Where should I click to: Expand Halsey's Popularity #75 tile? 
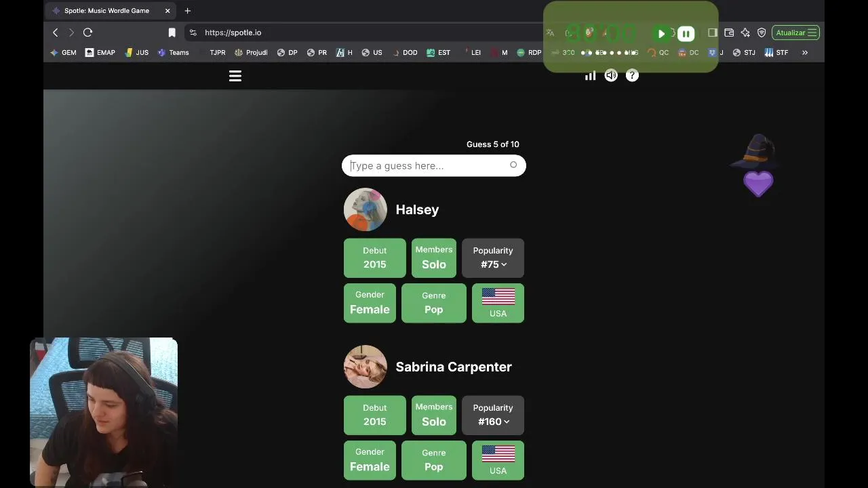coord(493,258)
